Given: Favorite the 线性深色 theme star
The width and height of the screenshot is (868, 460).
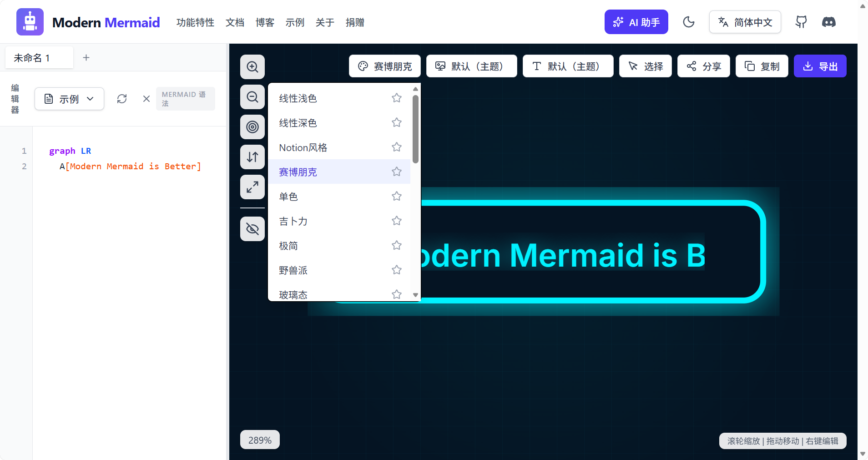Looking at the screenshot, I should [397, 122].
